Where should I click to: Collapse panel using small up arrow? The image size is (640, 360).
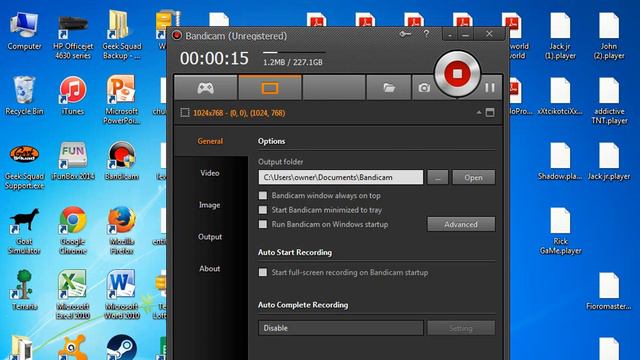click(479, 113)
